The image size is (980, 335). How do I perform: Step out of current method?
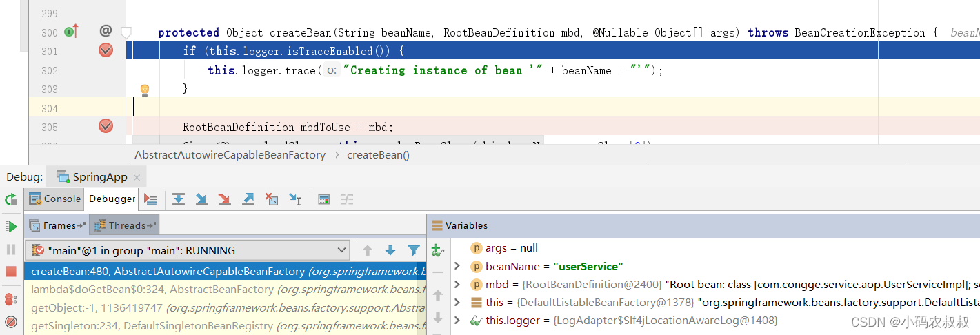(248, 199)
